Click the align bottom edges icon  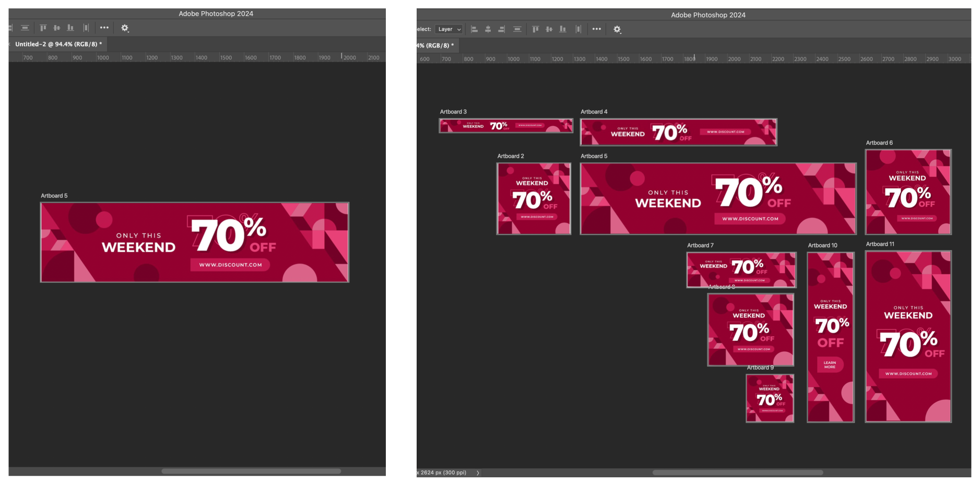562,29
